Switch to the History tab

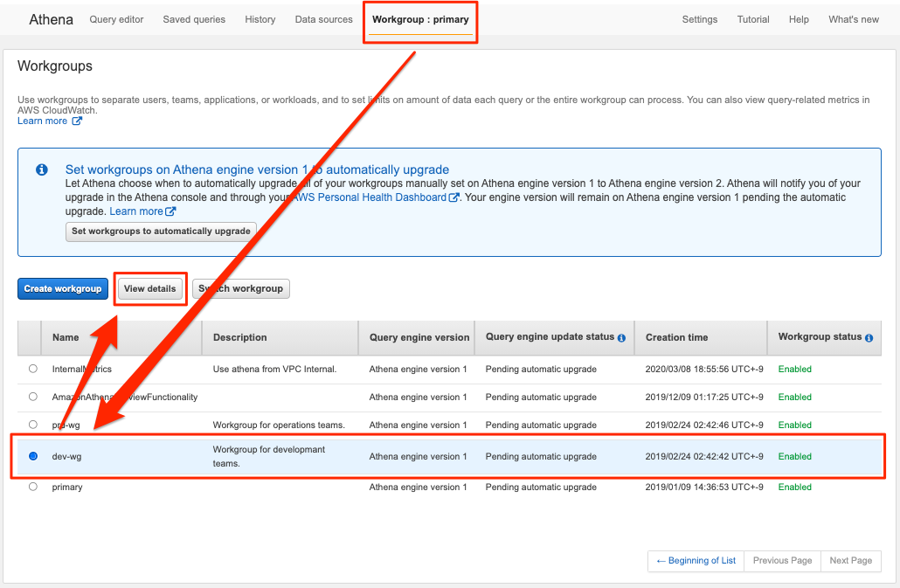[x=260, y=19]
